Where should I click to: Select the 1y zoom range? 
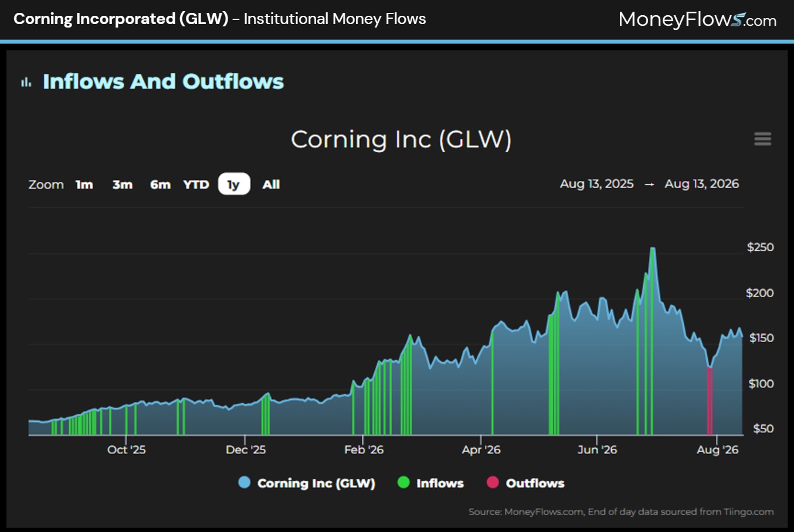pyautogui.click(x=234, y=184)
